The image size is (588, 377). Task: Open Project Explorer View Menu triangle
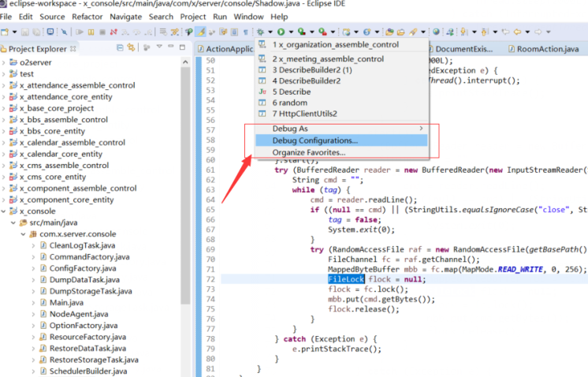(x=159, y=47)
